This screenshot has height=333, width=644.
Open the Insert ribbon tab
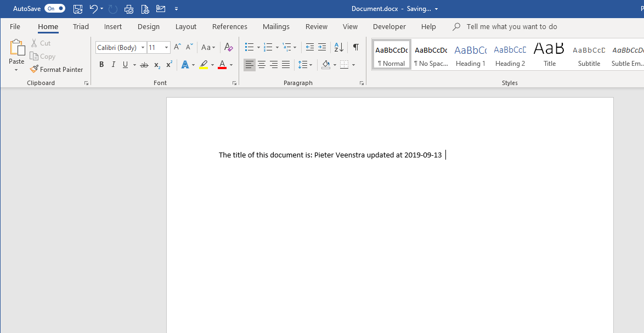tap(113, 27)
